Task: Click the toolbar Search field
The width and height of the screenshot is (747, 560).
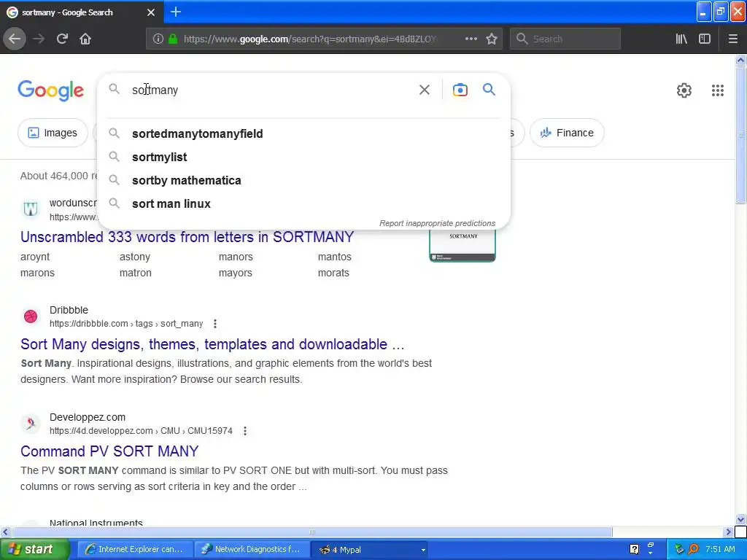Action: pyautogui.click(x=565, y=39)
